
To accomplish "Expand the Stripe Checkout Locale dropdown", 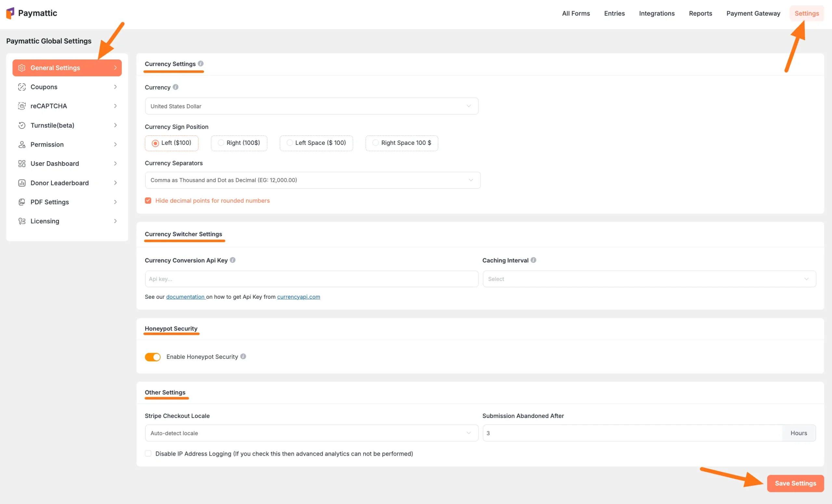I will [x=311, y=433].
